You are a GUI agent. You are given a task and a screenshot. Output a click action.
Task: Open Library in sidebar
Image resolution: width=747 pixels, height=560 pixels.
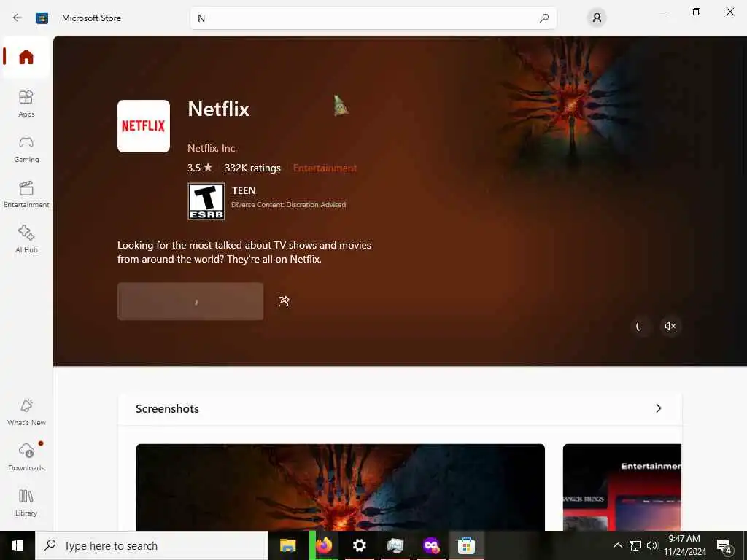click(26, 502)
